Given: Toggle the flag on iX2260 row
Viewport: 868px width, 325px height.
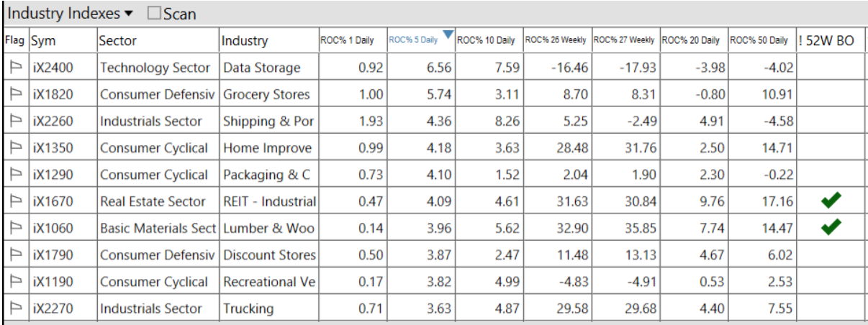Looking at the screenshot, I should (x=15, y=122).
